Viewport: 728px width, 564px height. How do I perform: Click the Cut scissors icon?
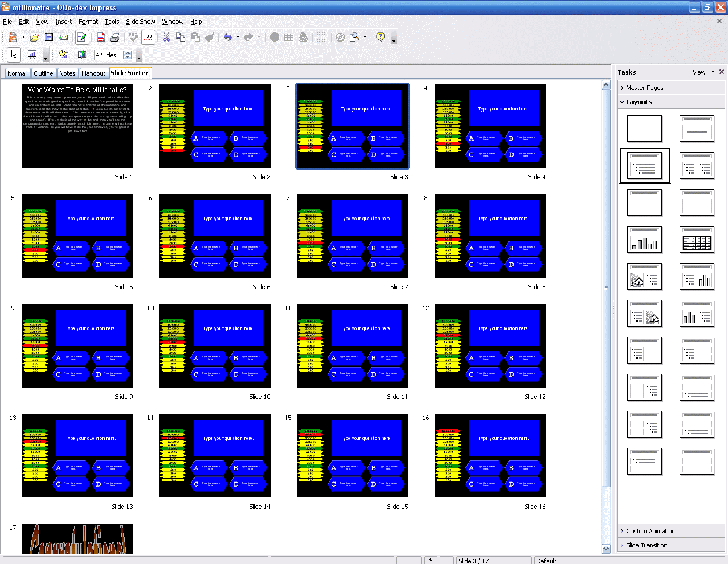point(167,37)
